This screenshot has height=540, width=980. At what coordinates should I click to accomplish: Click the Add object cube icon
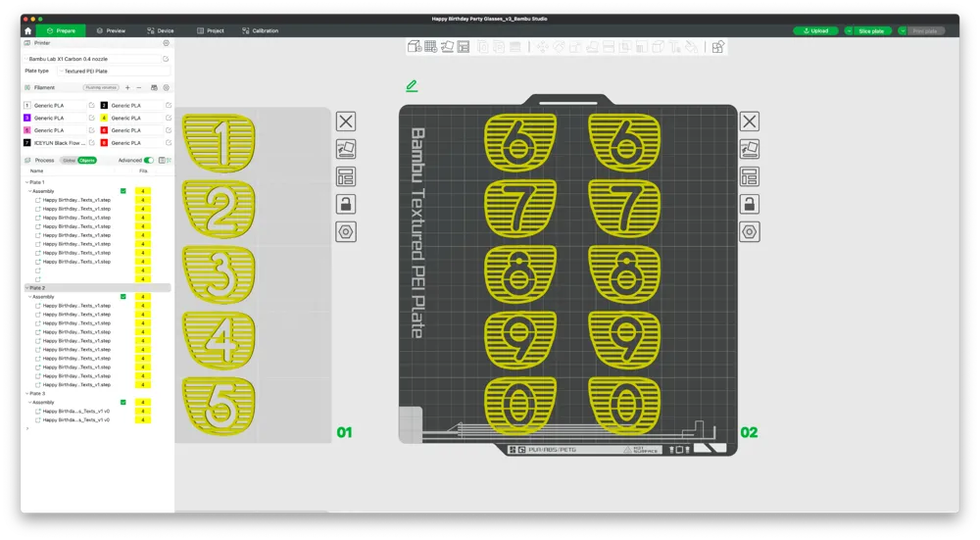415,47
